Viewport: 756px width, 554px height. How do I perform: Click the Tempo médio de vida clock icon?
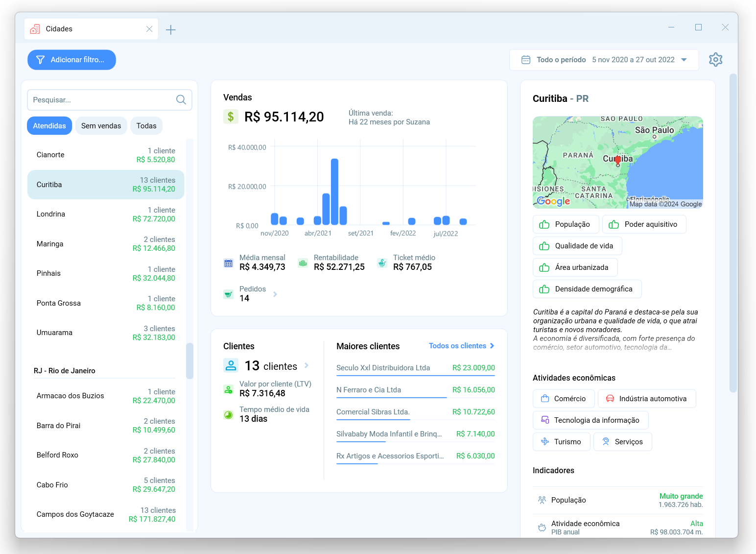tap(228, 415)
